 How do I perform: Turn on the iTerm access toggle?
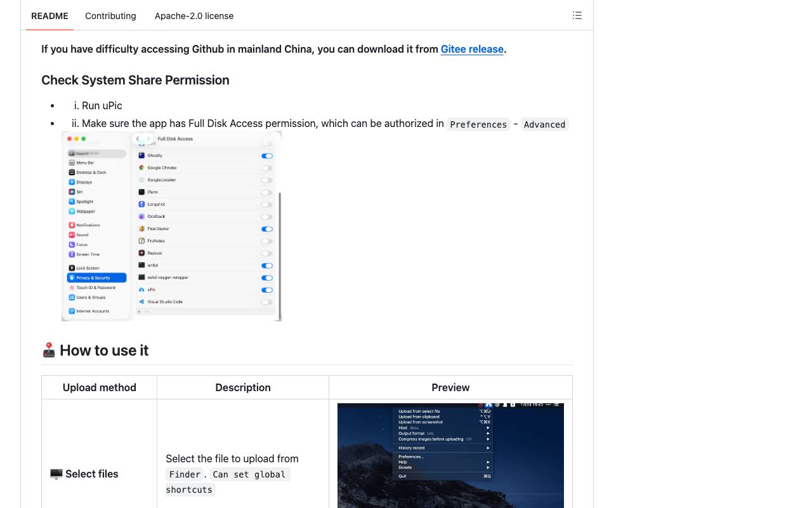(x=267, y=192)
